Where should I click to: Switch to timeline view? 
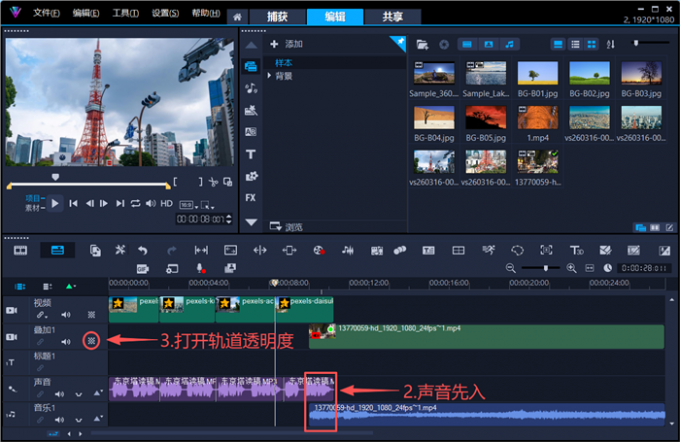pyautogui.click(x=57, y=250)
